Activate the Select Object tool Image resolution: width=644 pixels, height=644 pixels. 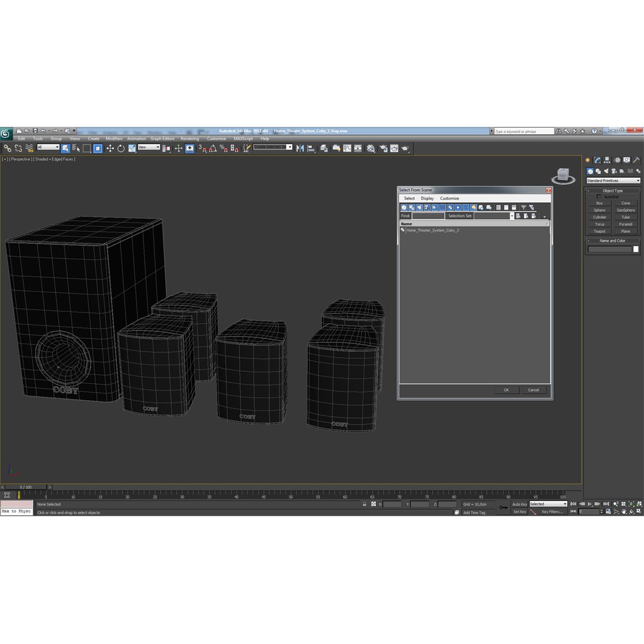tap(66, 148)
